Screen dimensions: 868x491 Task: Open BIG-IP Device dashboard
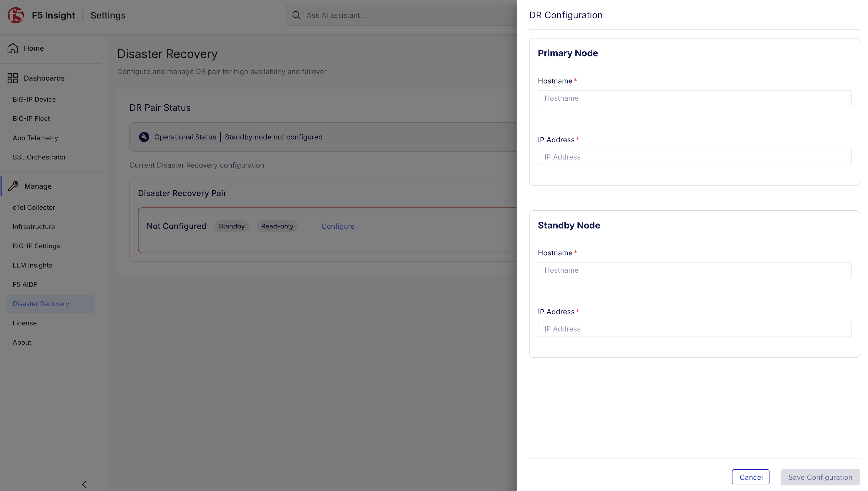(35, 100)
